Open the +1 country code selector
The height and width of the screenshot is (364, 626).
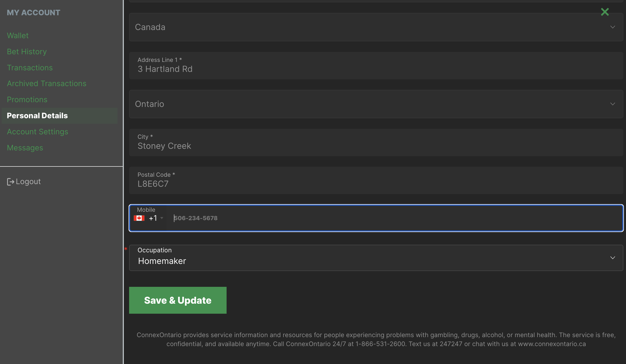(x=156, y=218)
